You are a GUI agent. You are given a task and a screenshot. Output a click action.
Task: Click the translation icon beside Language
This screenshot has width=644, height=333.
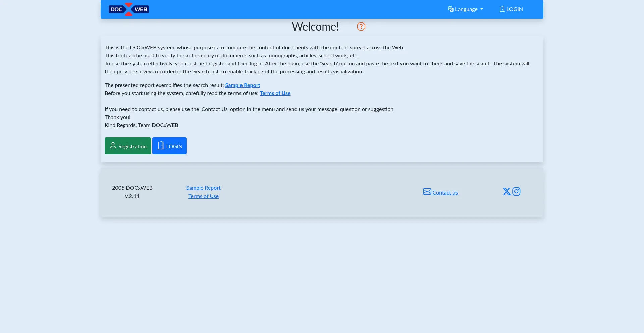[x=450, y=9]
